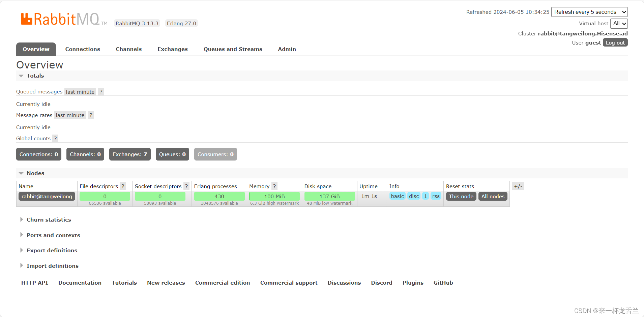Image resolution: width=644 pixels, height=317 pixels.
Task: Open Refresh interval dropdown
Action: [589, 12]
